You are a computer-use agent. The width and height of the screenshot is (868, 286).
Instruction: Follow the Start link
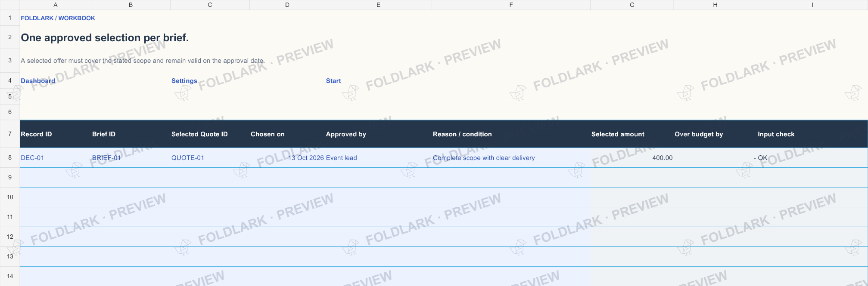333,81
